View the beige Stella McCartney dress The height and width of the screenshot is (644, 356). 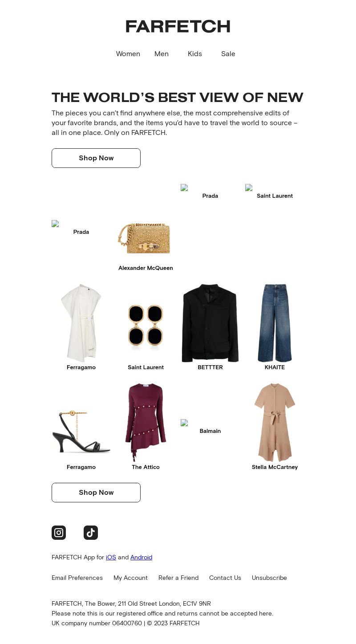[x=275, y=422]
